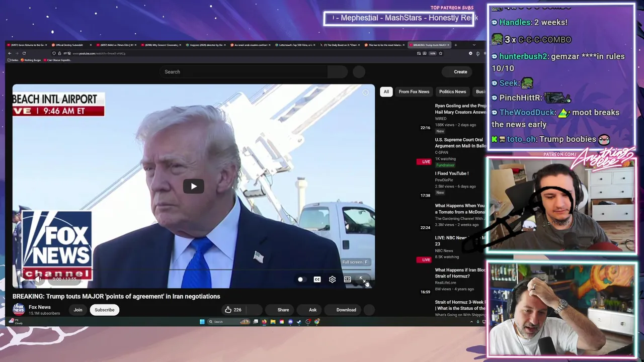Open Firefox from the taskbar
Viewport: 644px width, 362px height.
(264, 322)
